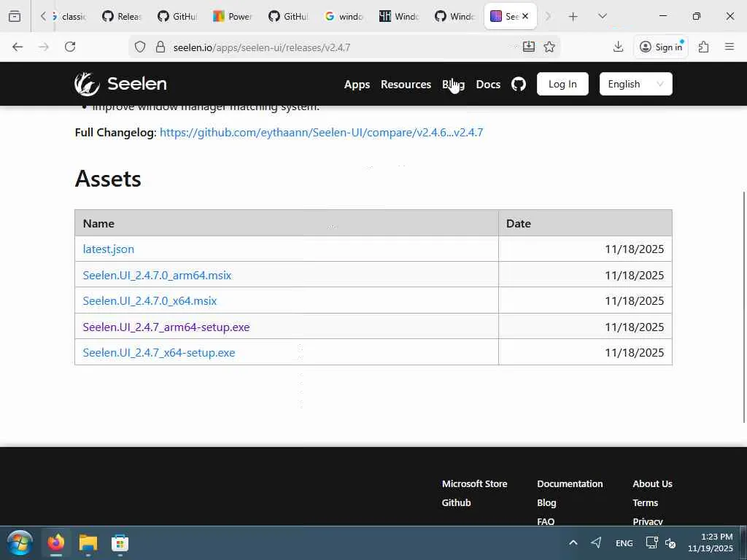This screenshot has width=747, height=560.
Task: Open File Explorer from the taskbar
Action: pos(88,542)
